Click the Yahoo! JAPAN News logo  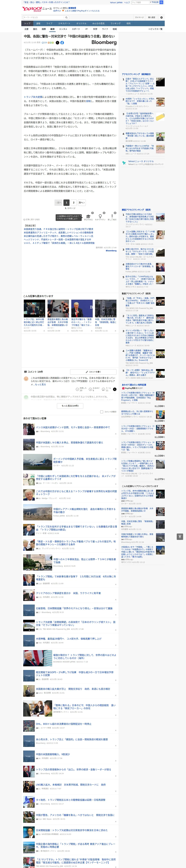click(37, 9)
